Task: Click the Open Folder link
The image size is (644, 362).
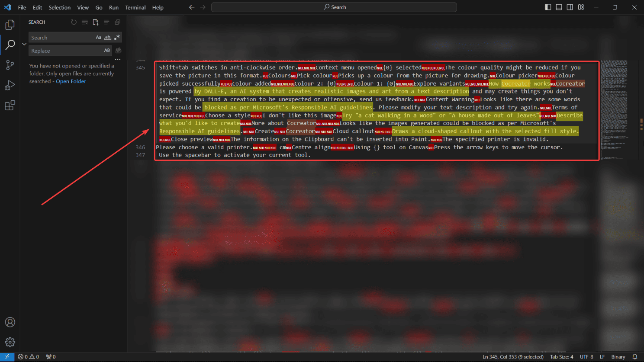Action: tap(71, 81)
